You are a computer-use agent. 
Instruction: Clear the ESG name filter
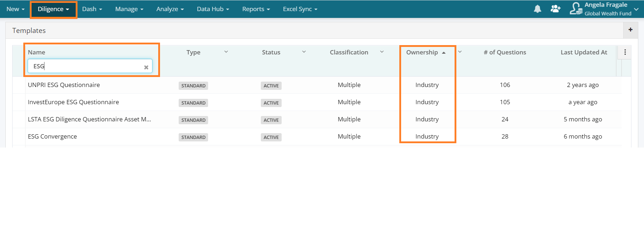click(x=146, y=67)
